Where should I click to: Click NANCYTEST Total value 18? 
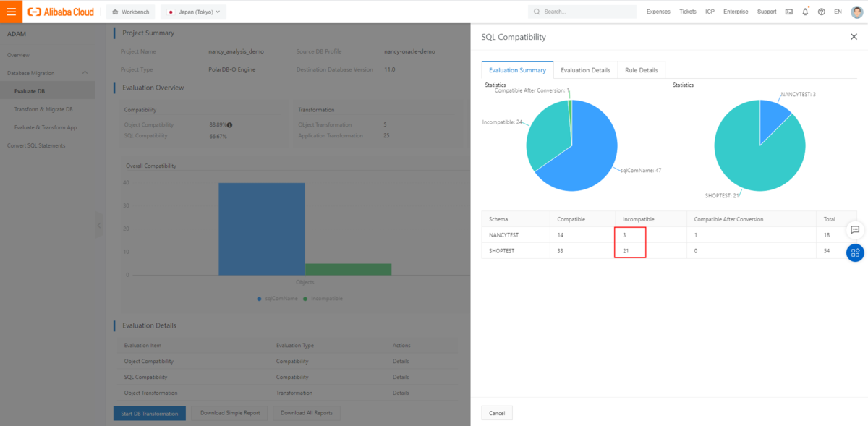826,235
